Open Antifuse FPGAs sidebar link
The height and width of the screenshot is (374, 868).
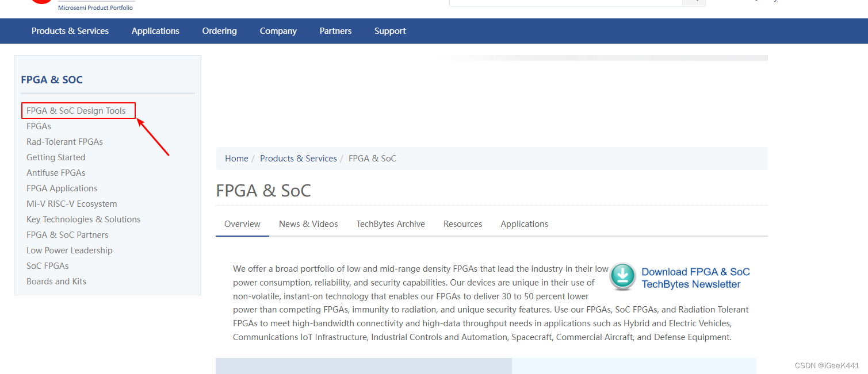click(56, 173)
